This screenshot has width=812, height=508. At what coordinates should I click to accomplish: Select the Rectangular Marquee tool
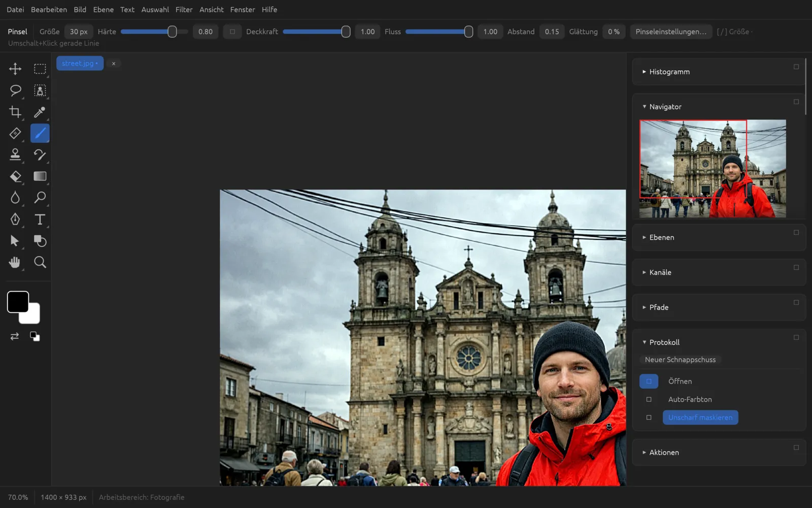pyautogui.click(x=40, y=69)
